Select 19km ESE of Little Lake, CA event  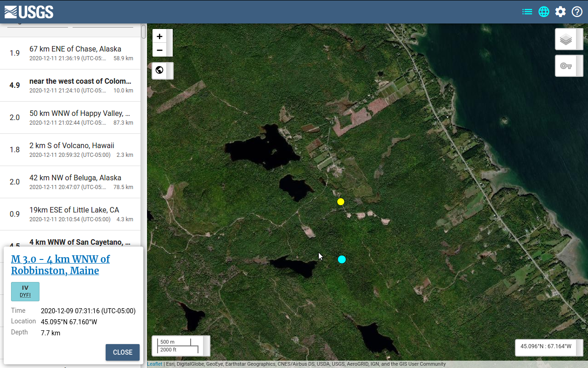[x=70, y=214]
